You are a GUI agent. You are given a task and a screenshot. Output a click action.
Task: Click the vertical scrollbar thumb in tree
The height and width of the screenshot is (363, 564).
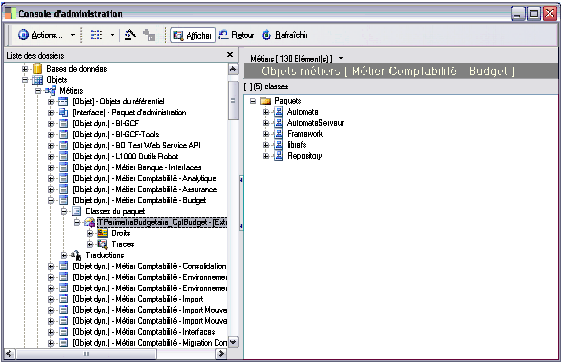pos(233,101)
